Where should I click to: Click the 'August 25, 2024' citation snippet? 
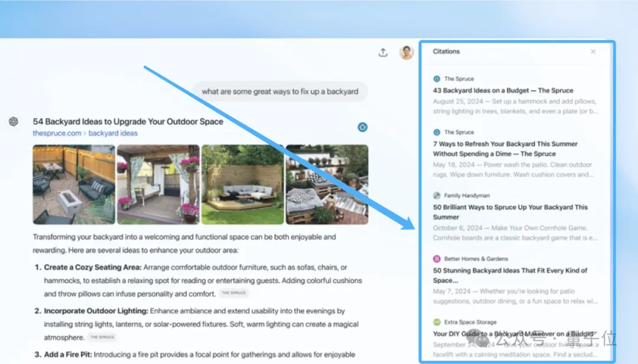[515, 106]
